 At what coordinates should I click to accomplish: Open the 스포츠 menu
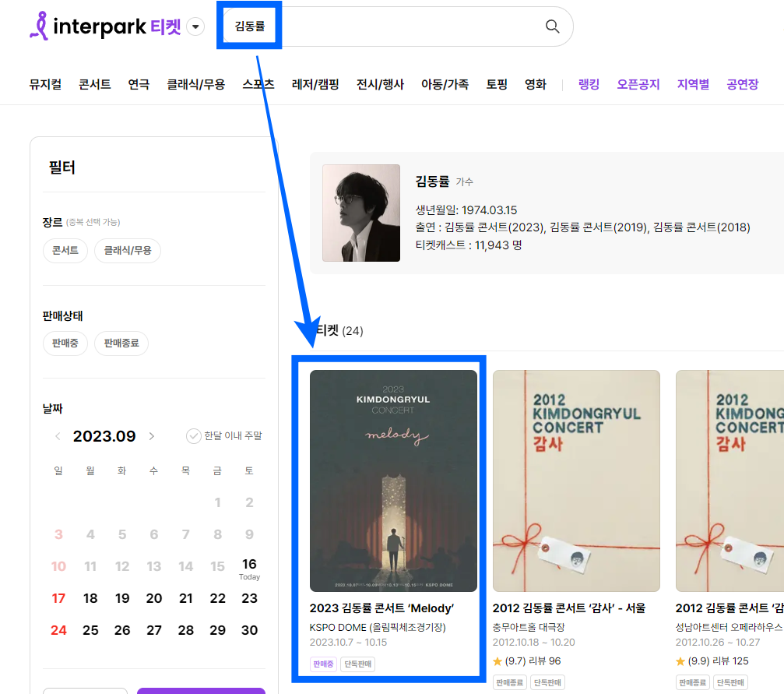258,84
